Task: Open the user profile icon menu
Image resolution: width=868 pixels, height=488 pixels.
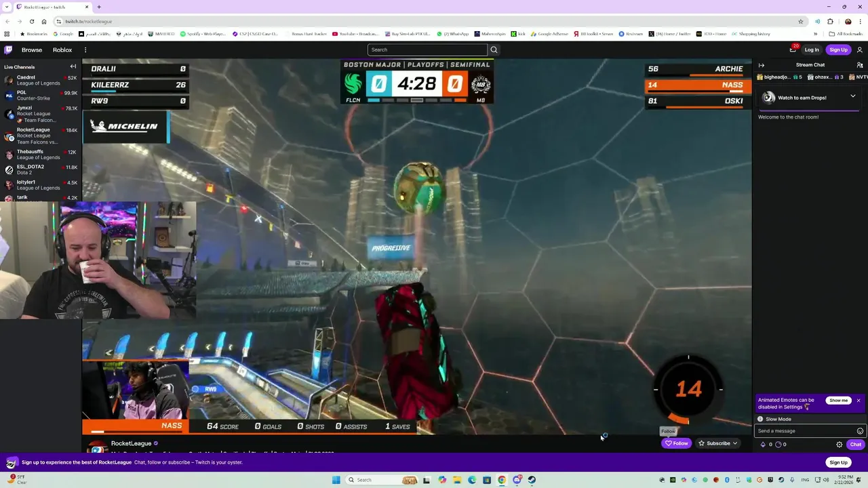Action: tap(860, 49)
